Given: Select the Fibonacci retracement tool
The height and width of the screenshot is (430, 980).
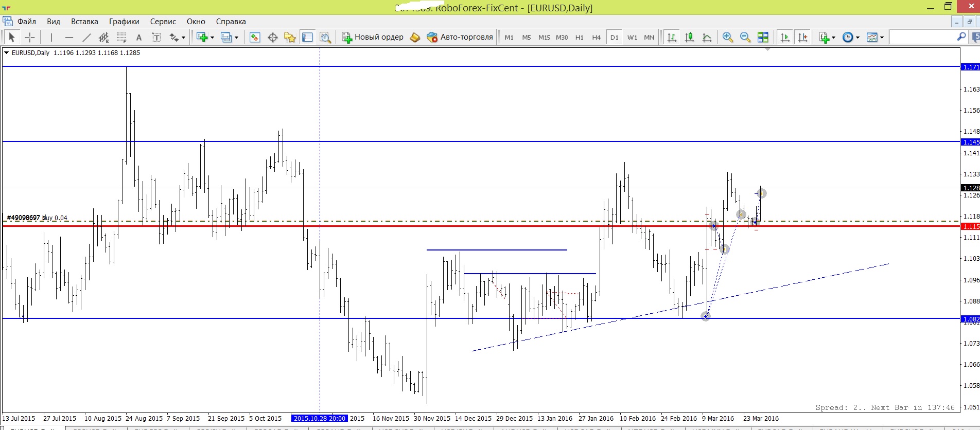Looking at the screenshot, I should [x=121, y=37].
